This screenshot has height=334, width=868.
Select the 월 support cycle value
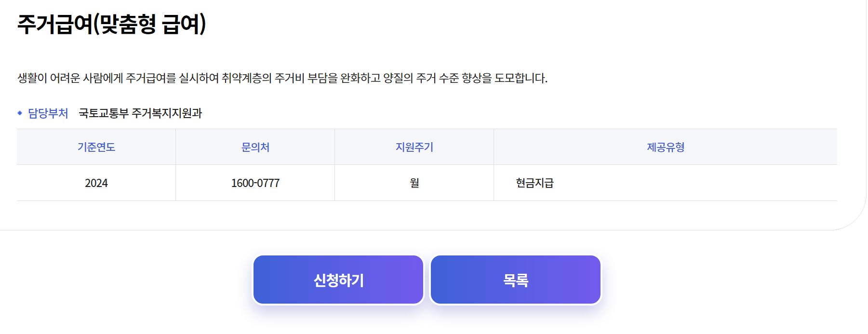click(414, 183)
